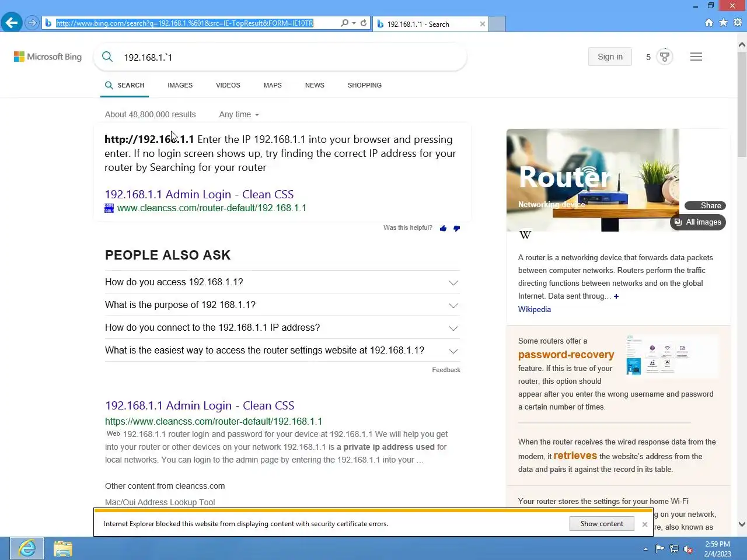Close the blocked content notification bar
Screen dimensions: 747x560
click(645, 524)
